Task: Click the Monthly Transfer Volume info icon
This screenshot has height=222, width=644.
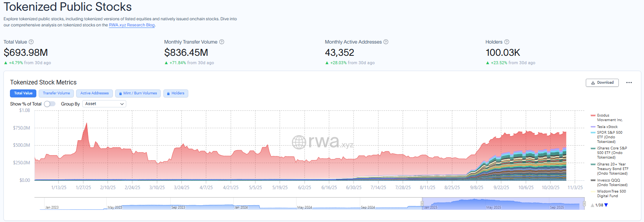Action: [222, 42]
